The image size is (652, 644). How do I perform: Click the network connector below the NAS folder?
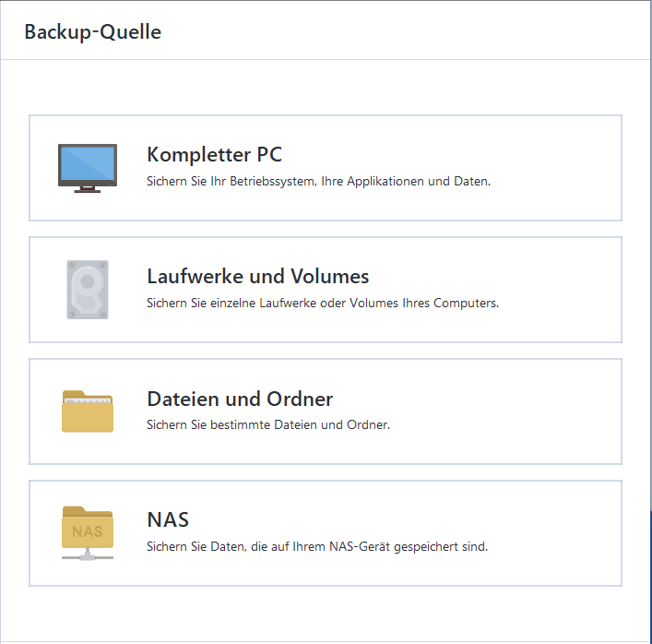(88, 555)
